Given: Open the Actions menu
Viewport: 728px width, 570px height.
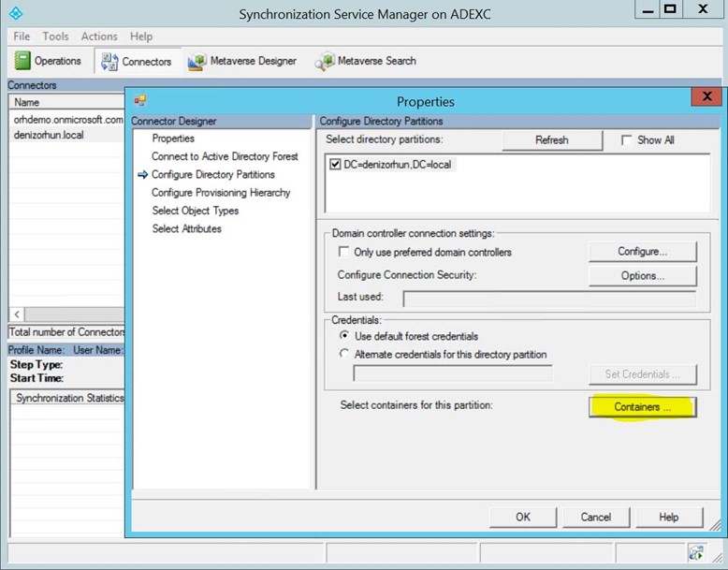Looking at the screenshot, I should (x=99, y=37).
